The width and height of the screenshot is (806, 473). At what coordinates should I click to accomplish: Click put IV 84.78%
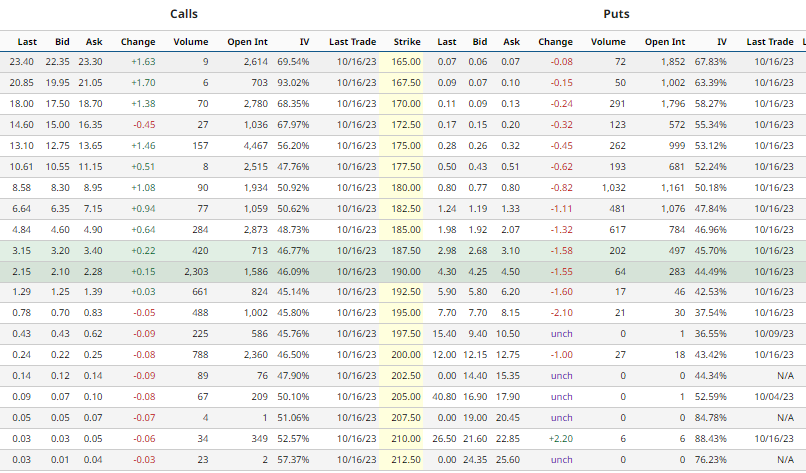point(710,419)
